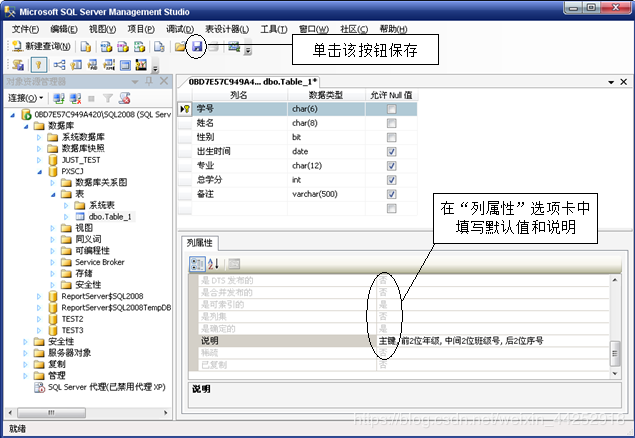
Task: Open the 表设计器 menu
Action: pos(227,29)
